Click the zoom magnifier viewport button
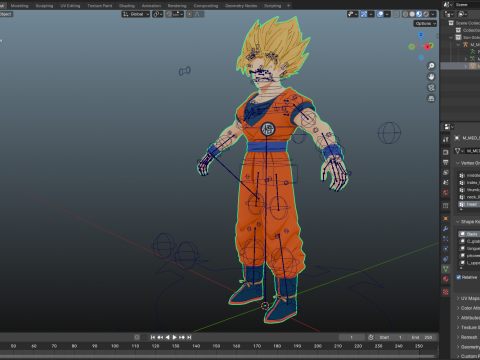 coord(431,66)
